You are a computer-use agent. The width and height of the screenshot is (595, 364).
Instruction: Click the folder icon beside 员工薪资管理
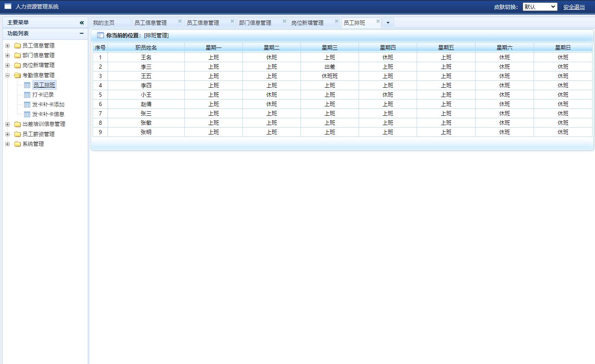[x=17, y=134]
